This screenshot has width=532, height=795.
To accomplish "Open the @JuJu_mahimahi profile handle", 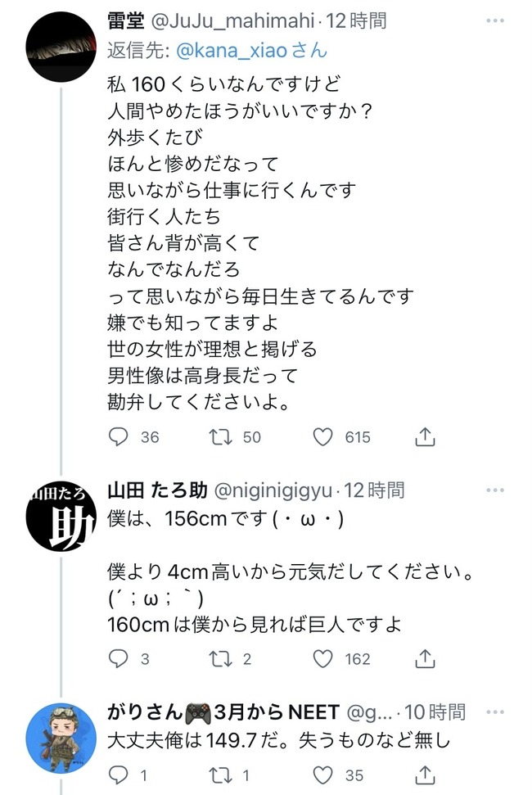I will coord(233,21).
